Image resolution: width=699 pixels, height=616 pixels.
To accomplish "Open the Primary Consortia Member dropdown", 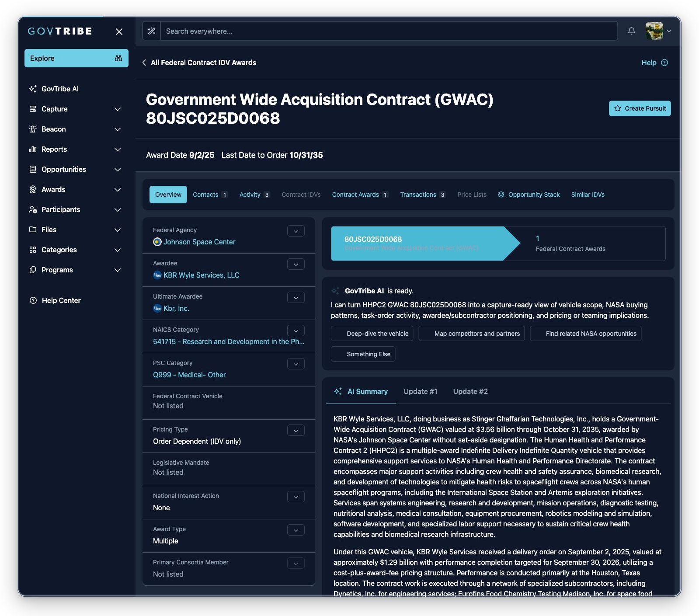I will click(x=296, y=563).
